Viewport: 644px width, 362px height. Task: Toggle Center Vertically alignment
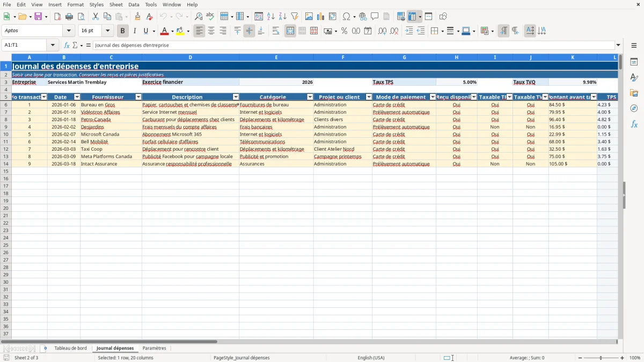pos(249,31)
